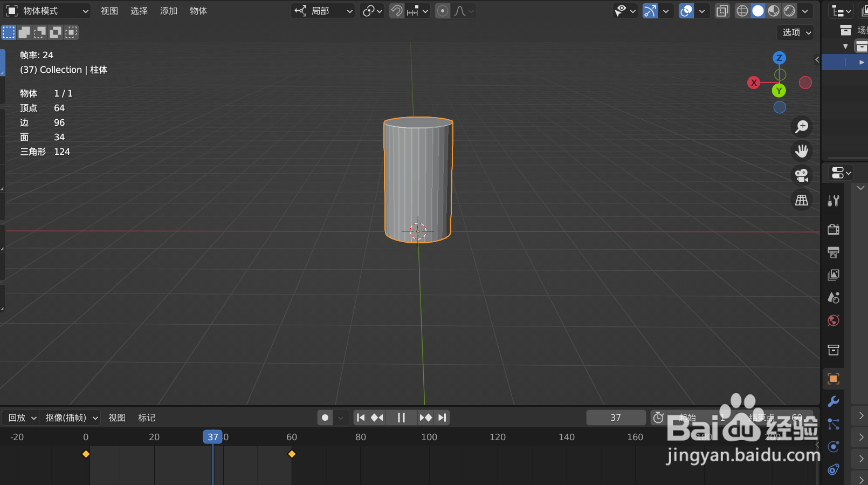Open the selectability and visibility dropdown

[x=625, y=11]
